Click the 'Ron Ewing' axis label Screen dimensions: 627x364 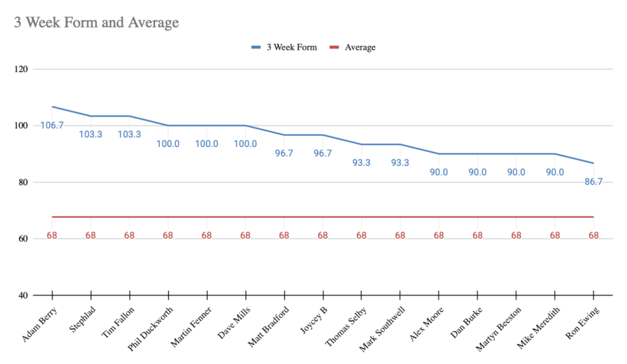click(x=582, y=319)
